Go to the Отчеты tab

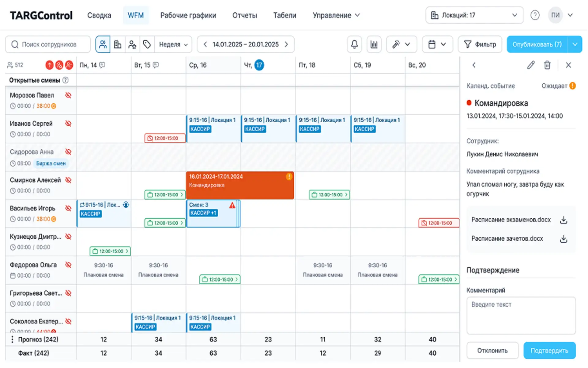click(244, 15)
